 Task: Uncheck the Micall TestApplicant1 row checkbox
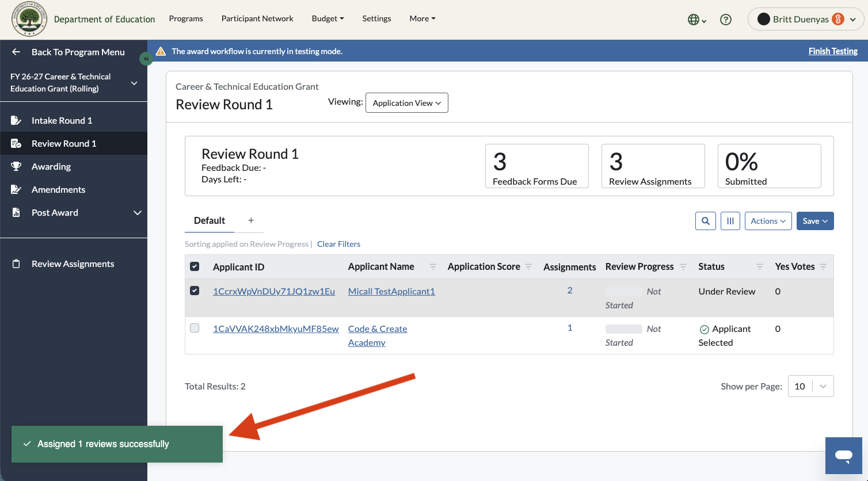(195, 291)
